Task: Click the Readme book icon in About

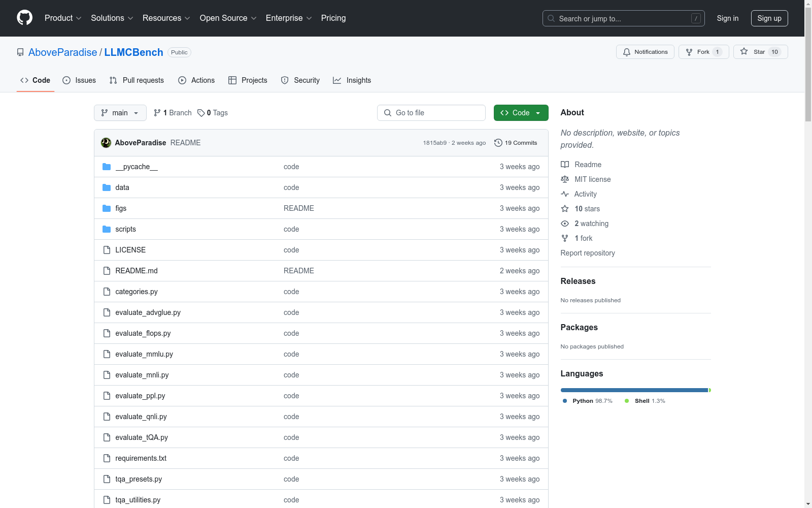Action: (565, 165)
